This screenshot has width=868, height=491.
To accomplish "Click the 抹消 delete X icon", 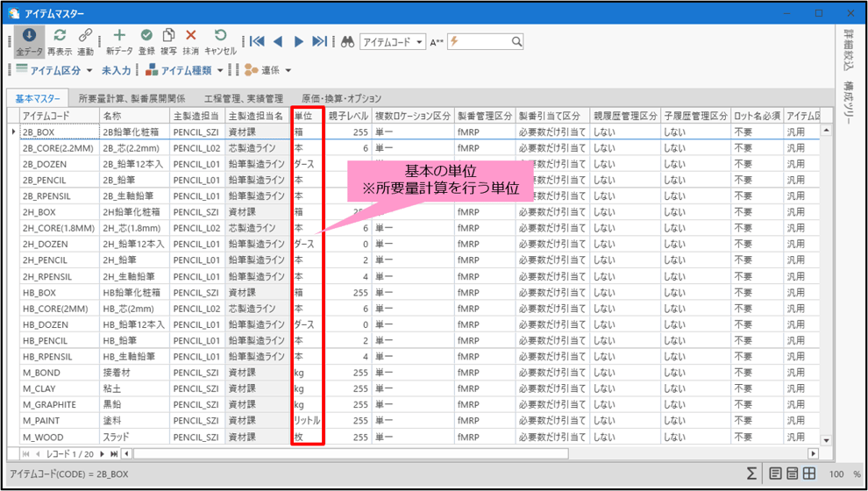I will pyautogui.click(x=191, y=36).
